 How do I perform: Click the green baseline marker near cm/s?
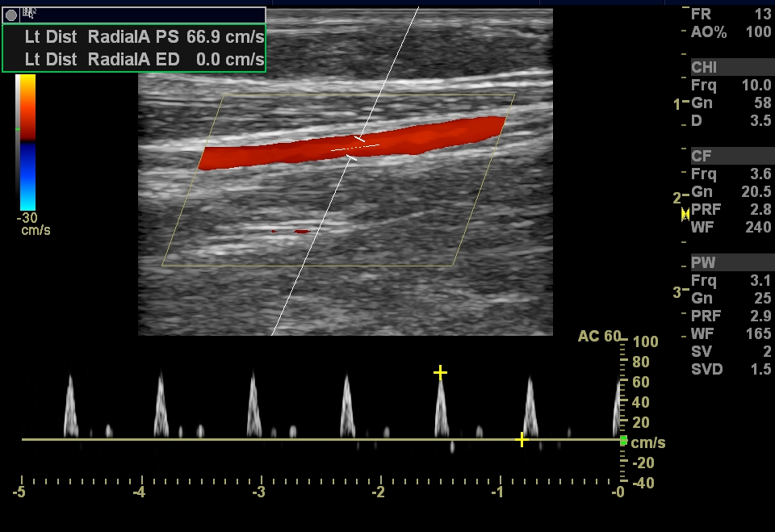pyautogui.click(x=623, y=440)
